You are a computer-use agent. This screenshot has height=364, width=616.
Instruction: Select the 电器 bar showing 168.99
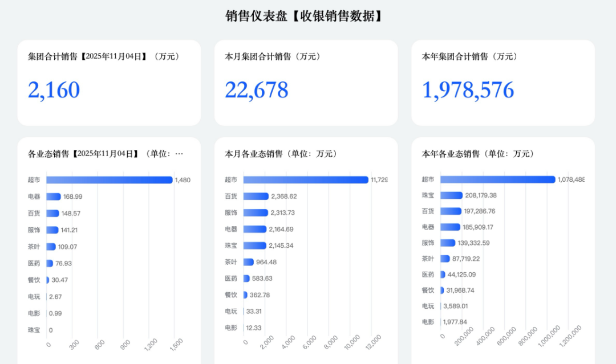(x=54, y=197)
